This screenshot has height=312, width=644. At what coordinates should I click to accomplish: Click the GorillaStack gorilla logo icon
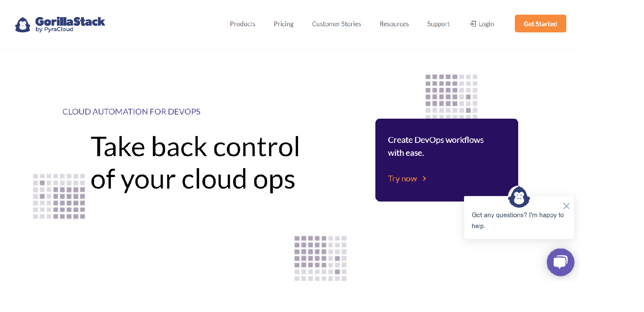coord(23,25)
